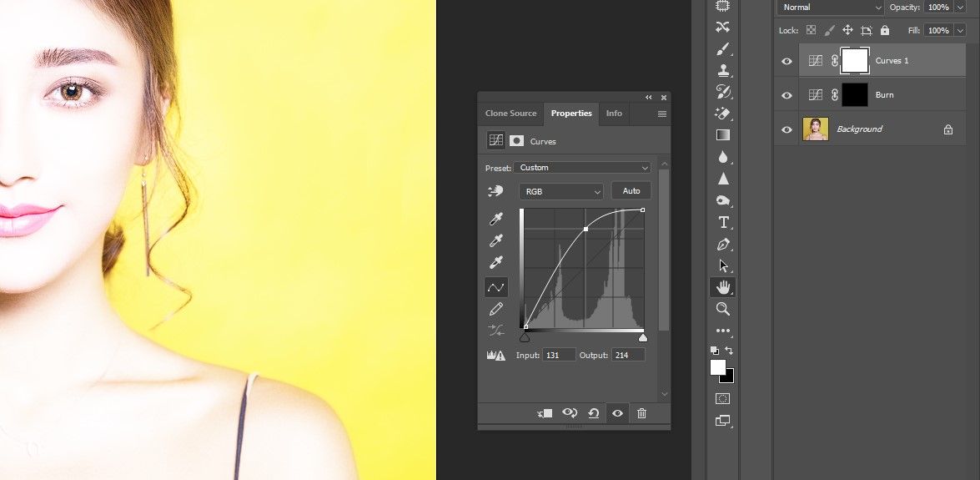980x480 pixels.
Task: Toggle lock all for the layer
Action: [884, 30]
